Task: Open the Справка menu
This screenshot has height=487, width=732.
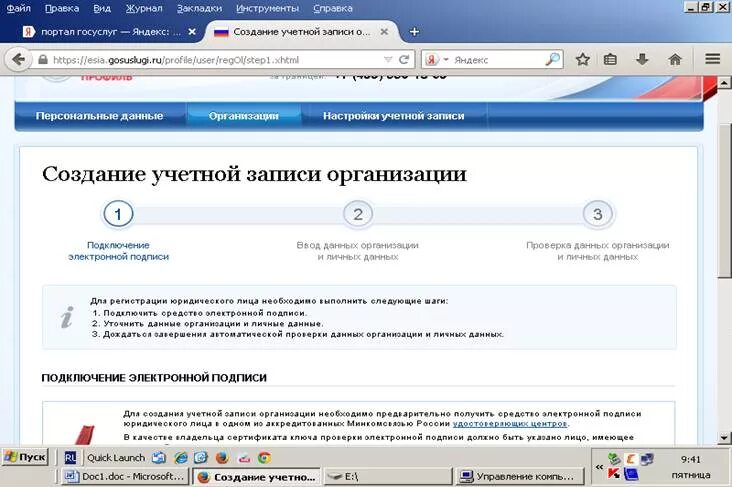Action: tap(333, 8)
